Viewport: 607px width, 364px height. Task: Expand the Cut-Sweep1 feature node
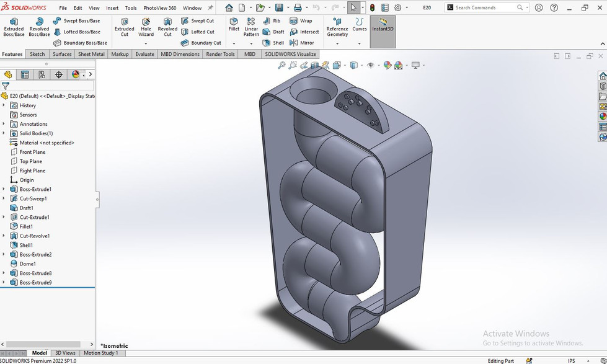coord(4,198)
